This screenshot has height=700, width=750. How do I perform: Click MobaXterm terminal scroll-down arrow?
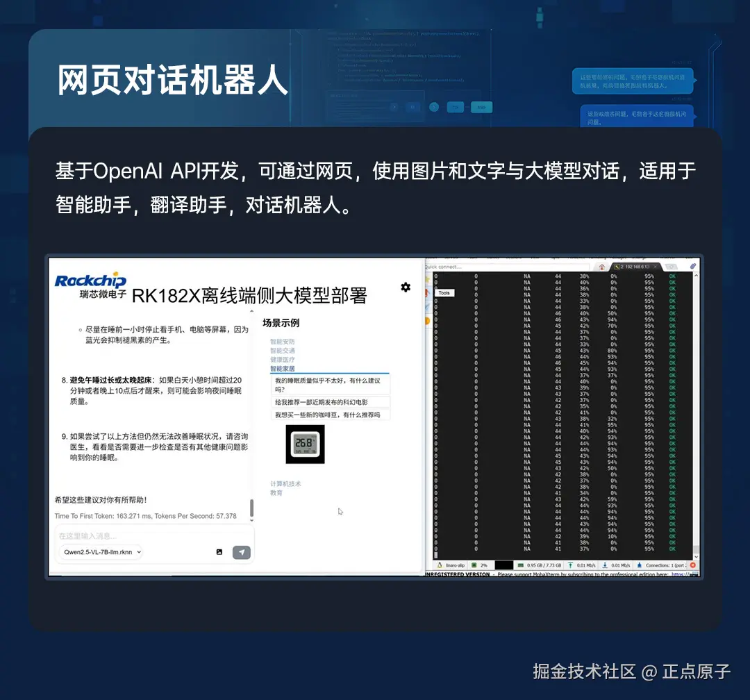696,556
